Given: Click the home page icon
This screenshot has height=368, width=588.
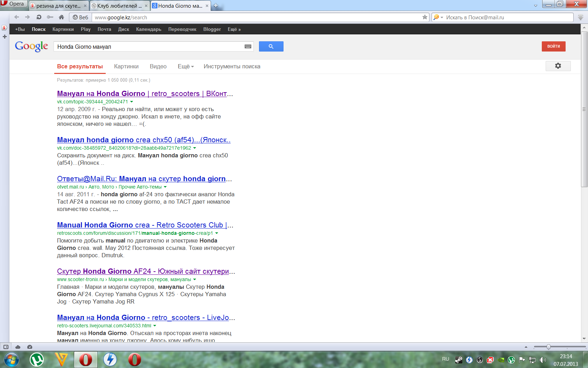Looking at the screenshot, I should (61, 17).
